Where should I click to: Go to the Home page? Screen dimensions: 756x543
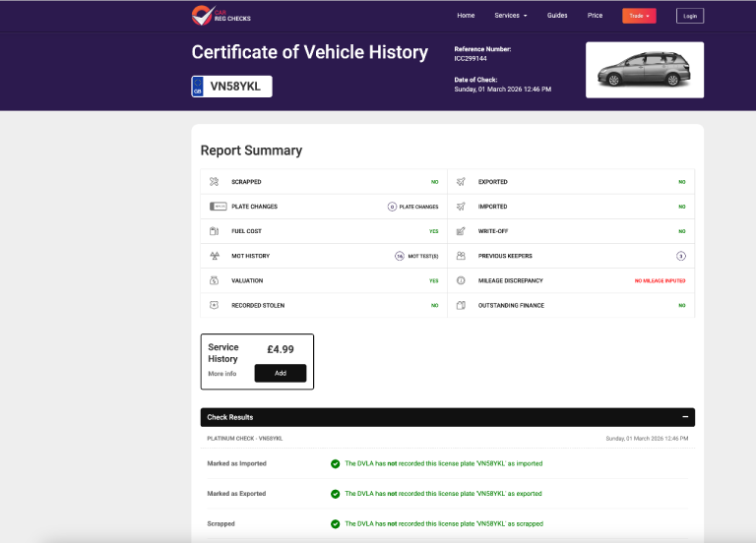[x=466, y=16]
